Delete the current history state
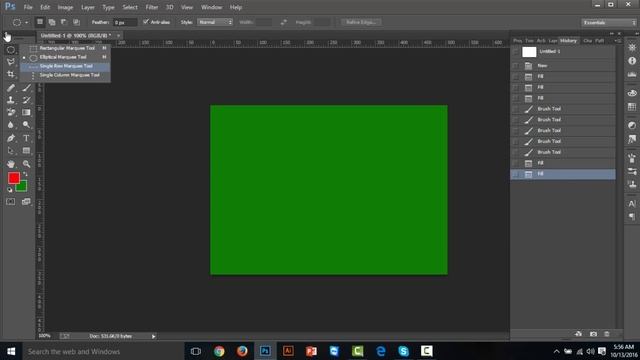Image resolution: width=640 pixels, height=360 pixels. click(607, 334)
